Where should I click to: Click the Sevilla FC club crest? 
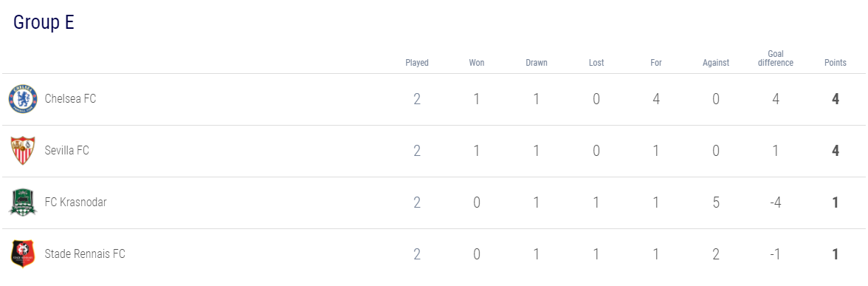coord(23,151)
